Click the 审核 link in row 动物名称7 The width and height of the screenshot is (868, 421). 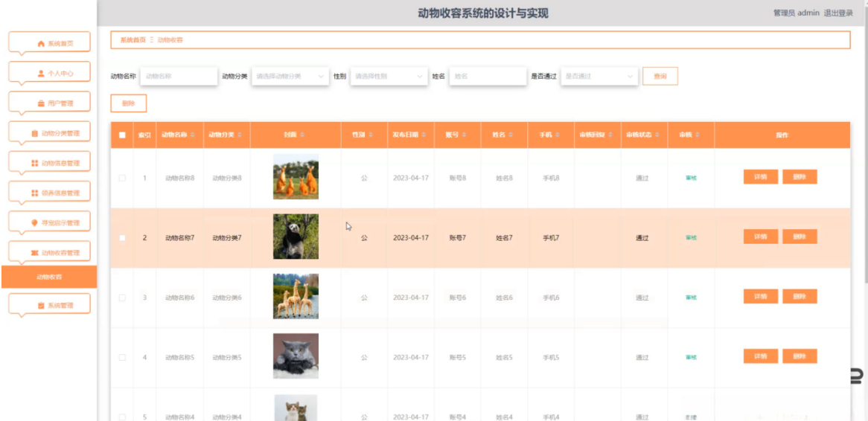[x=691, y=238]
